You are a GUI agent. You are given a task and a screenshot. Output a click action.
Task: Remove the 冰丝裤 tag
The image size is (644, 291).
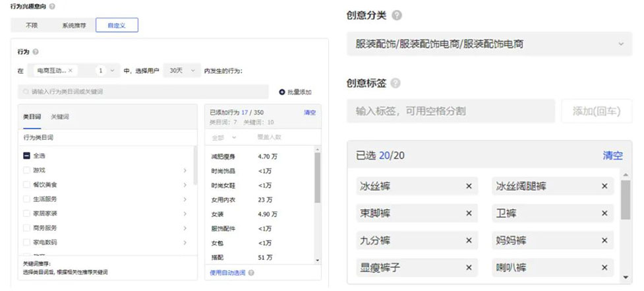[x=469, y=187]
